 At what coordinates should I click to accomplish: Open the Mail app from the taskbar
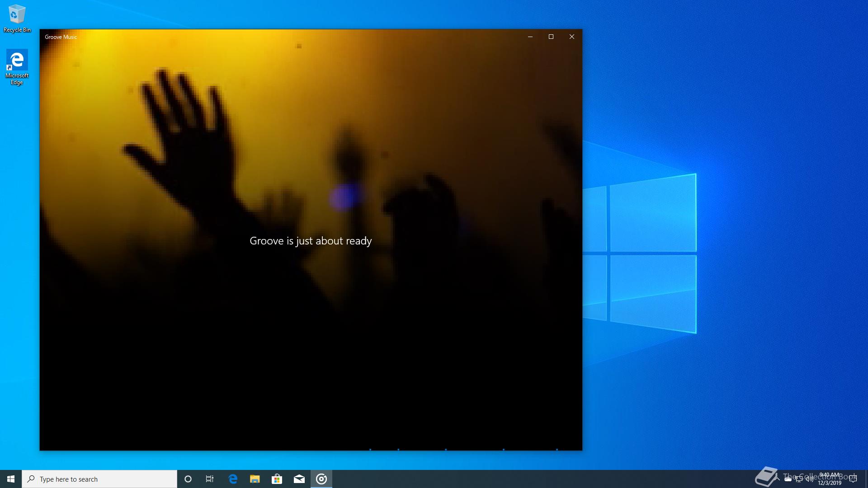[299, 479]
